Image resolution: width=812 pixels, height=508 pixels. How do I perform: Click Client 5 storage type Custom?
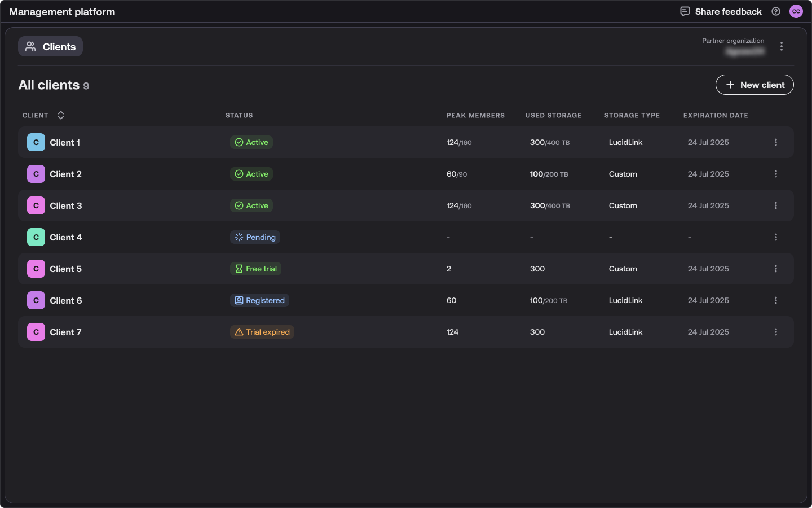point(623,269)
